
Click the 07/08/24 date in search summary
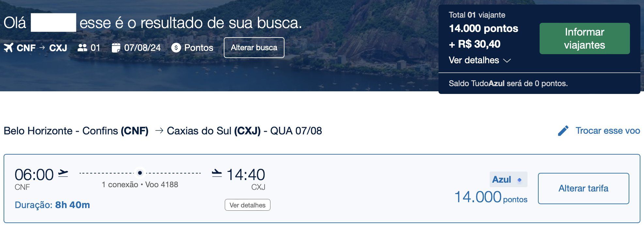click(143, 48)
